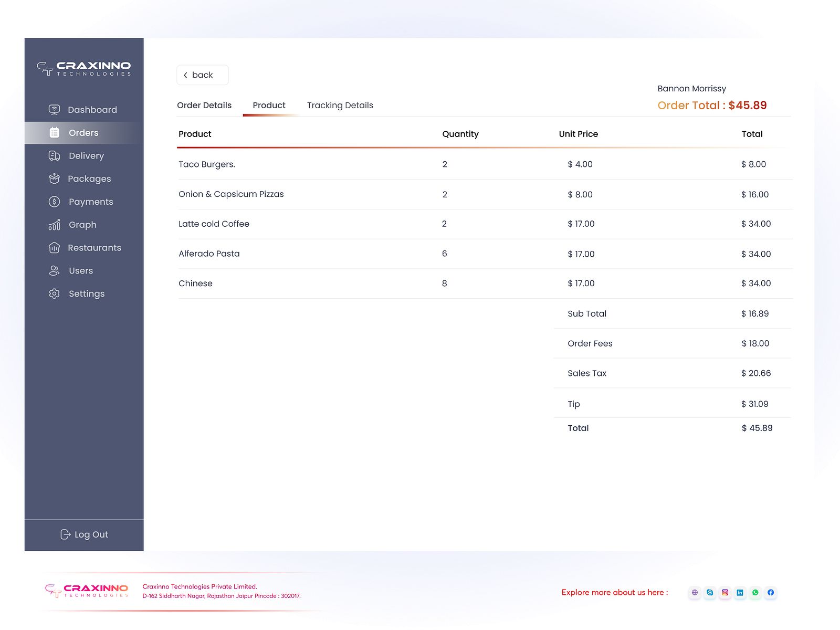Click quantity 2 in the Taco Burgers row
840x630 pixels.
coord(445,164)
